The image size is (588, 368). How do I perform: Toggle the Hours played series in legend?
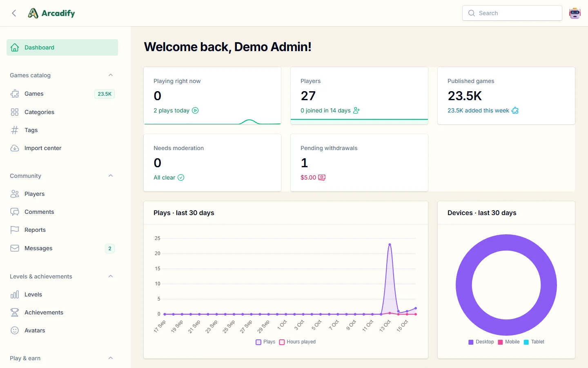(x=297, y=342)
